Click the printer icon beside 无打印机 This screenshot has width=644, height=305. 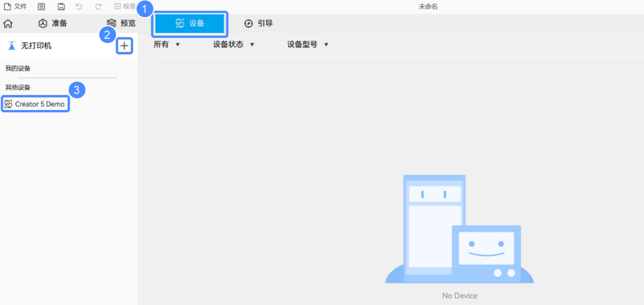[x=12, y=46]
